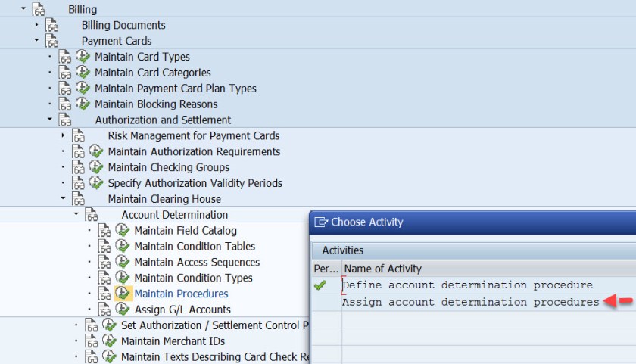Screen dimensions: 636x364
Task: Click Choose Activity dialog title icon
Action: (x=321, y=222)
